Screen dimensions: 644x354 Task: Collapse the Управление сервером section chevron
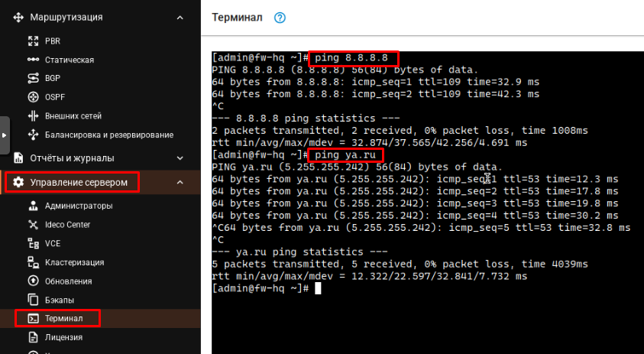pos(180,182)
